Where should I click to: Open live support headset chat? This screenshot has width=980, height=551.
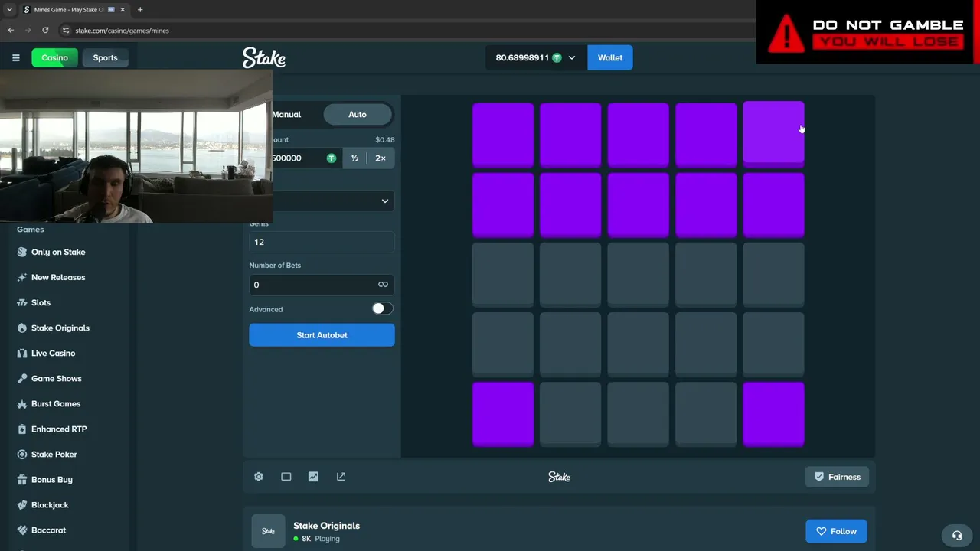click(957, 536)
